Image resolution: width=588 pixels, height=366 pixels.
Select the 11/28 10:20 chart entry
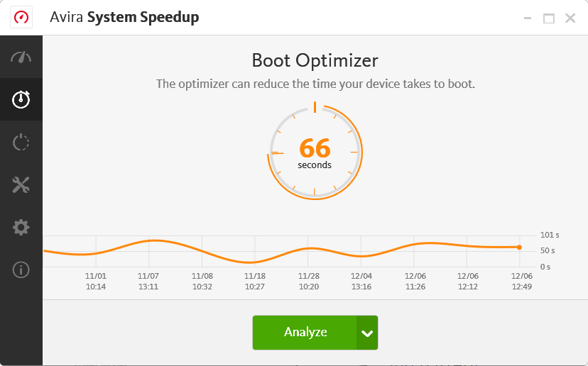[x=308, y=281]
